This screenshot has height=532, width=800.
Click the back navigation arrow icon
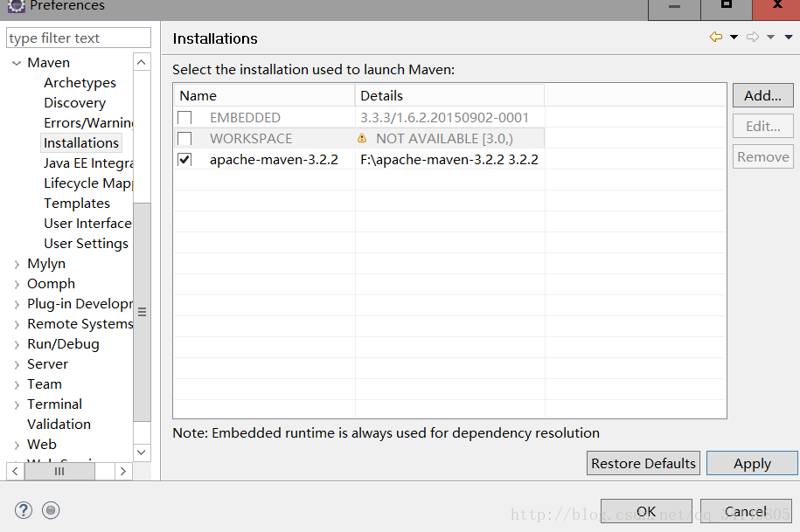point(716,37)
